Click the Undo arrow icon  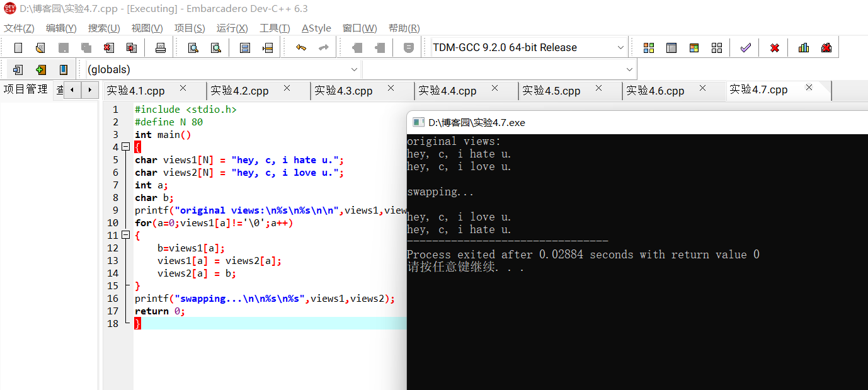click(301, 48)
